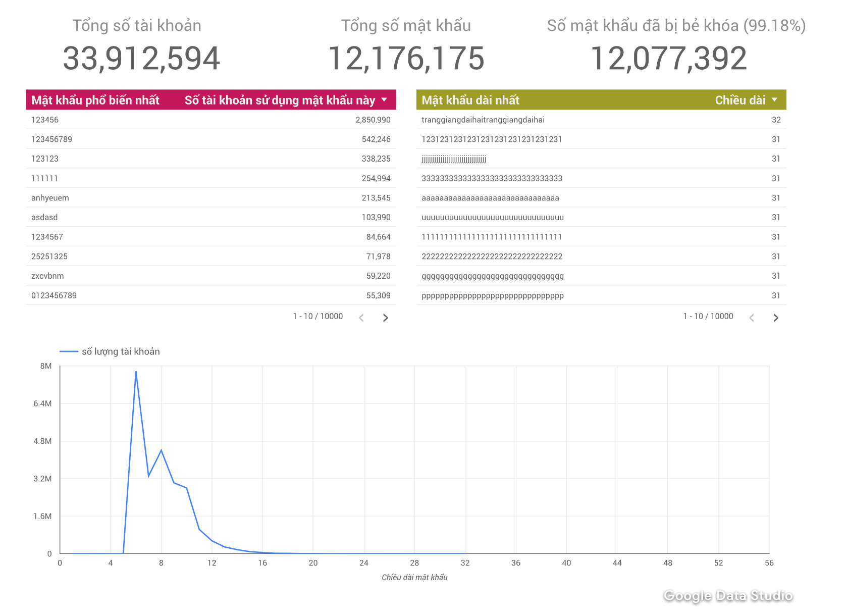Click the '1 - 10 / 10000' pager under popular passwords

tap(318, 316)
